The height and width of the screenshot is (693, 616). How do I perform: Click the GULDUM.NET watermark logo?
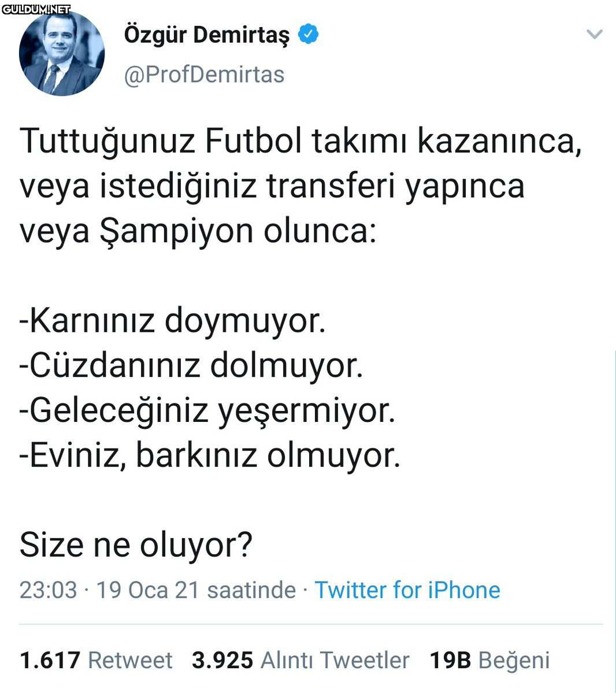(x=36, y=9)
